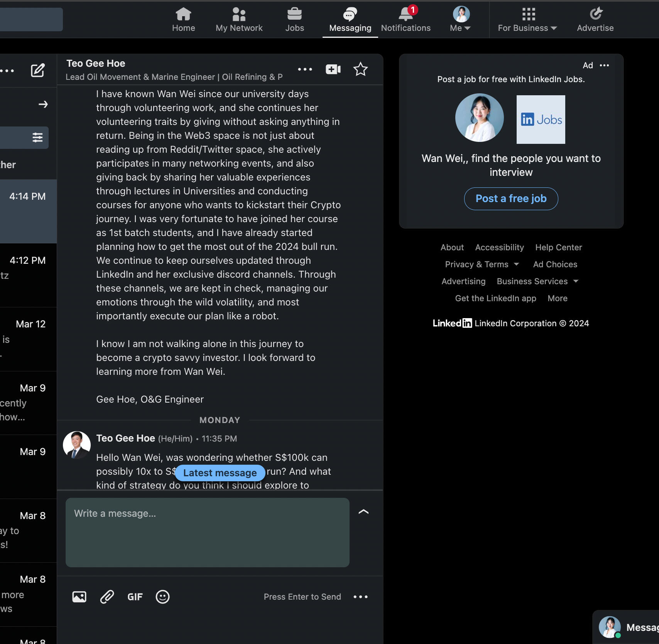659x644 pixels.
Task: Open the About footer link
Action: (452, 248)
